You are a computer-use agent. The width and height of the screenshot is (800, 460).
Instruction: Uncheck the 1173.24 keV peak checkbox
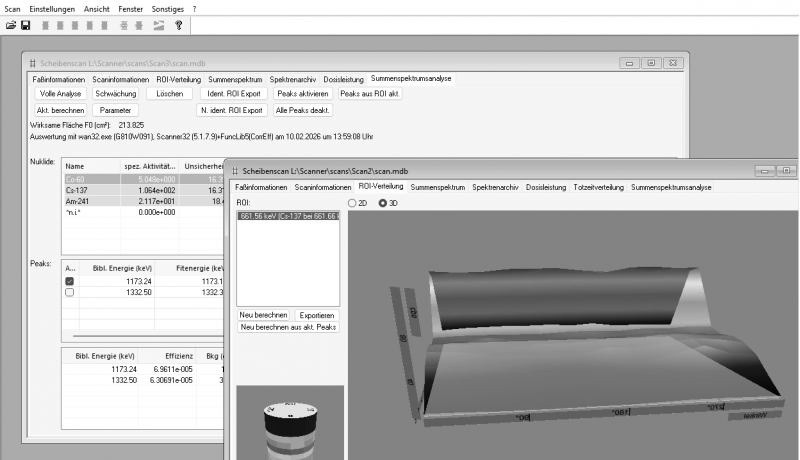(69, 282)
